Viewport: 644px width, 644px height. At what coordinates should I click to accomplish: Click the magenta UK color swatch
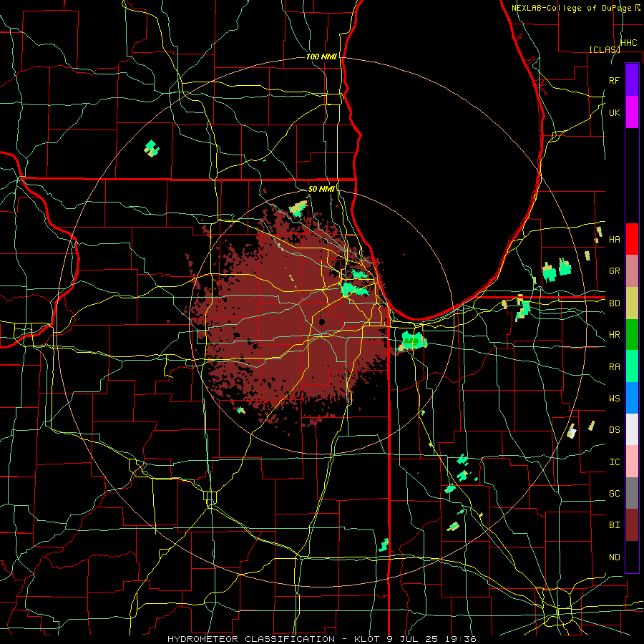click(632, 112)
